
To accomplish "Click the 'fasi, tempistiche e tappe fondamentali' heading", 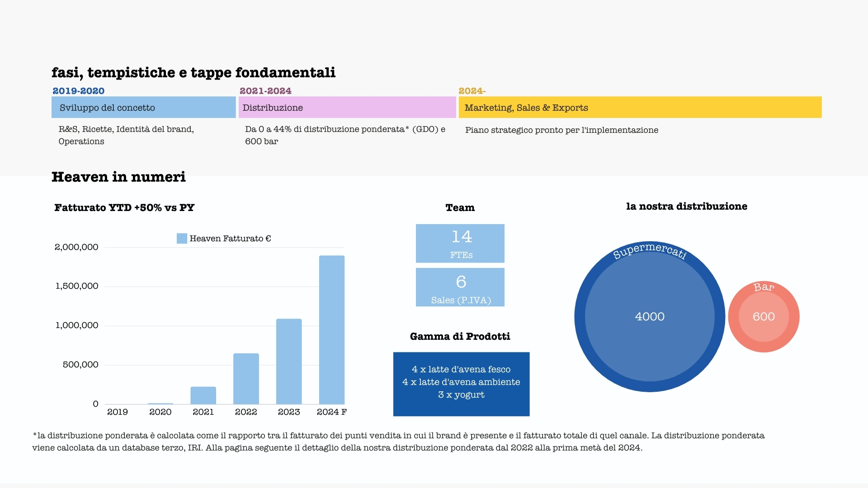I will pos(193,73).
